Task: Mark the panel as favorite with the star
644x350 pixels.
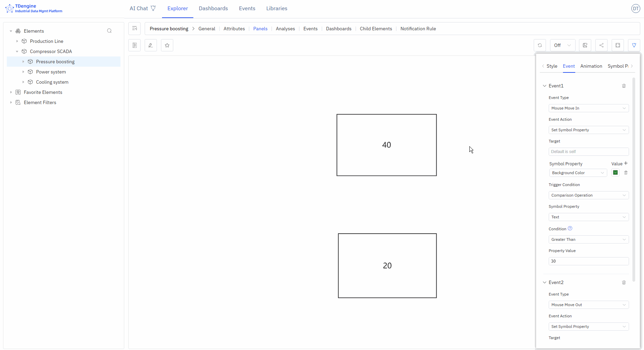Action: (x=167, y=45)
